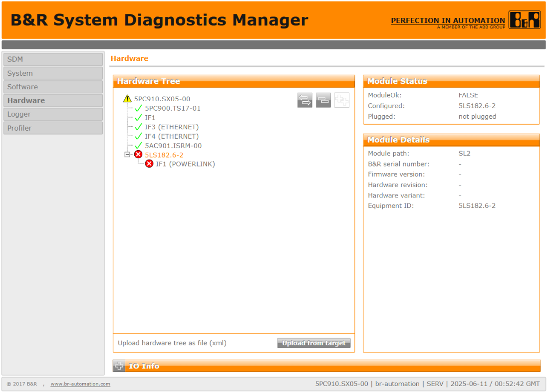Click the Perfection in Automation tagline link
Screen dimensions: 547x392
(x=448, y=20)
